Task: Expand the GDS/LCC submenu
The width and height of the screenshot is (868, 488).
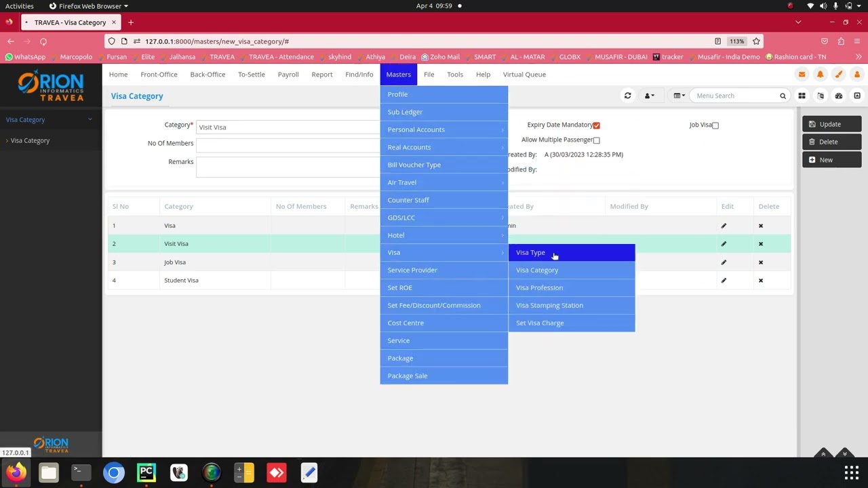Action: tap(444, 218)
